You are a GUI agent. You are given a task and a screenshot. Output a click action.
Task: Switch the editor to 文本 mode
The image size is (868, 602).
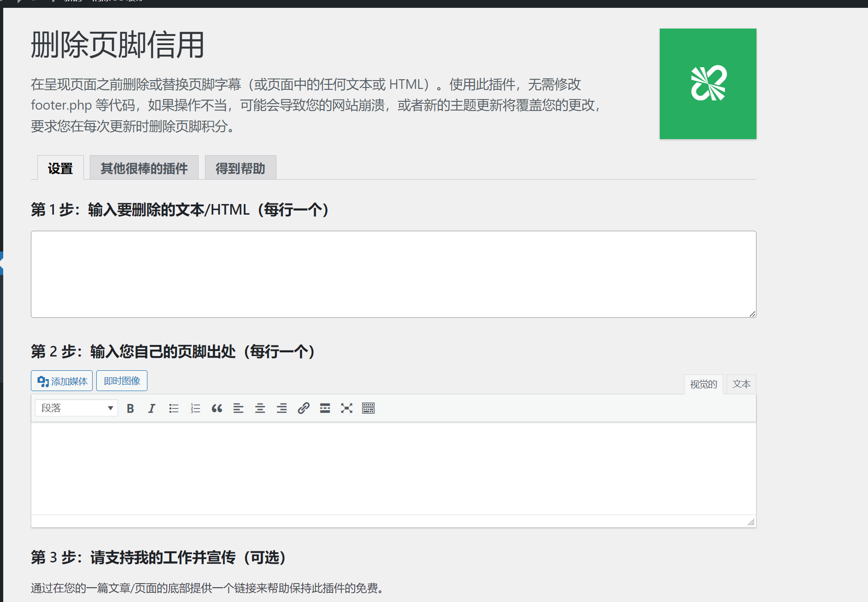[x=741, y=384]
